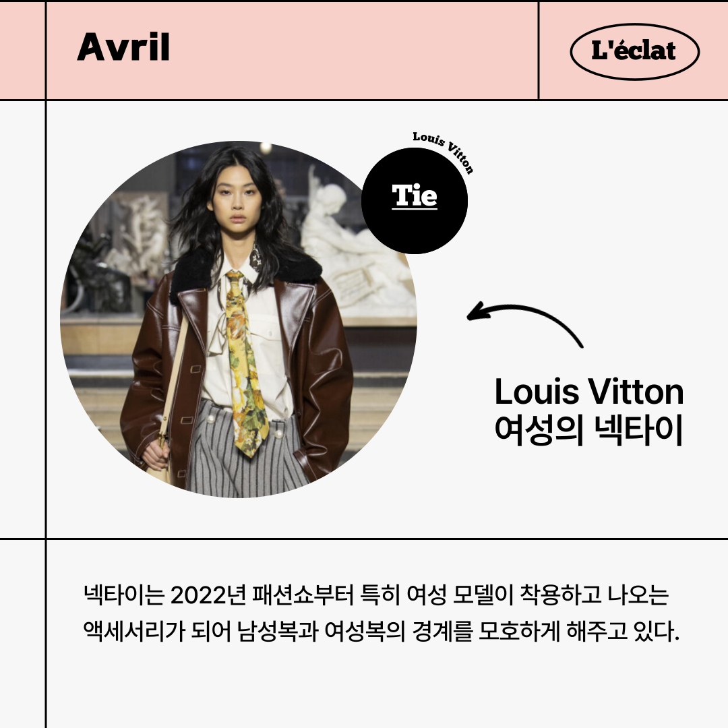
Task: Click the L'éclat oval logo
Action: pos(634,51)
